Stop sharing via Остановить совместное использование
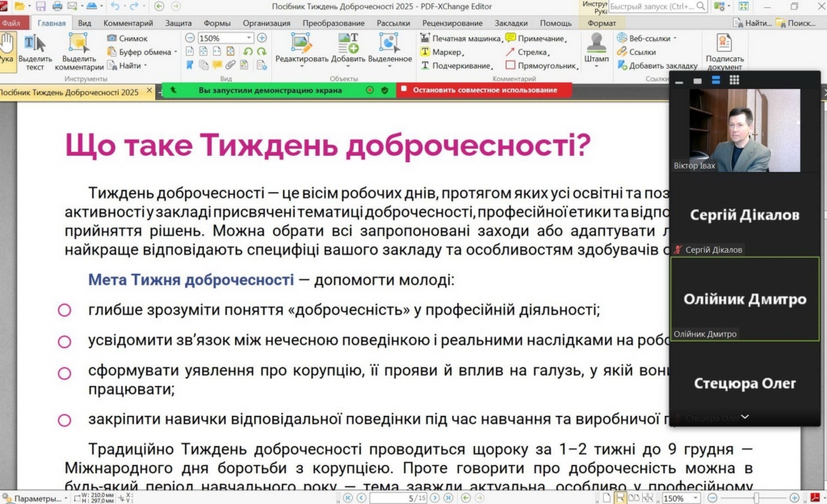 point(484,90)
